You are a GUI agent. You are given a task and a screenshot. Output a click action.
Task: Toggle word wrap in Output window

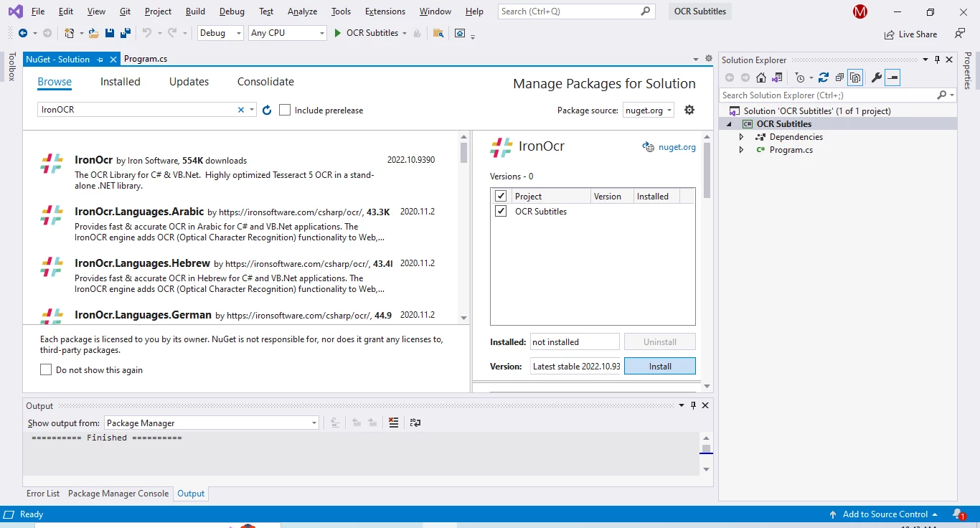click(x=415, y=423)
